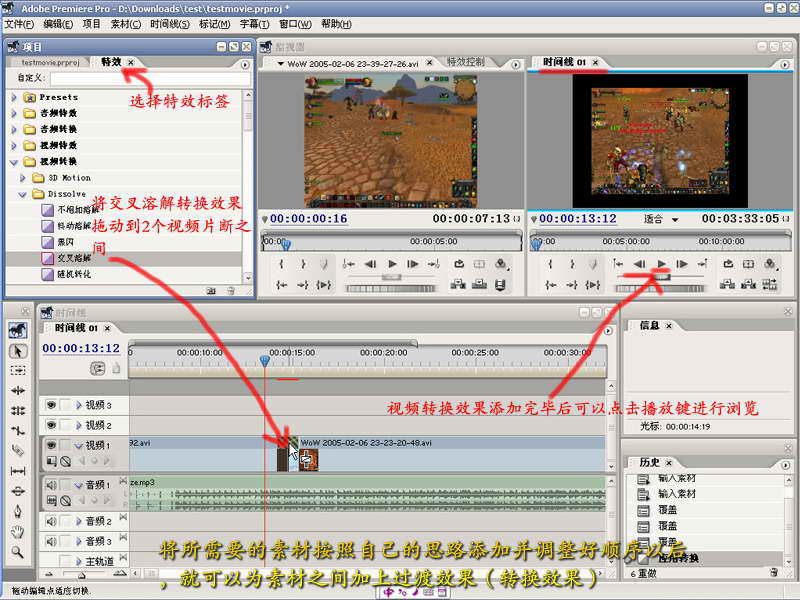The image size is (800, 600).
Task: Select the Ripple Edit tool
Action: pyautogui.click(x=18, y=391)
